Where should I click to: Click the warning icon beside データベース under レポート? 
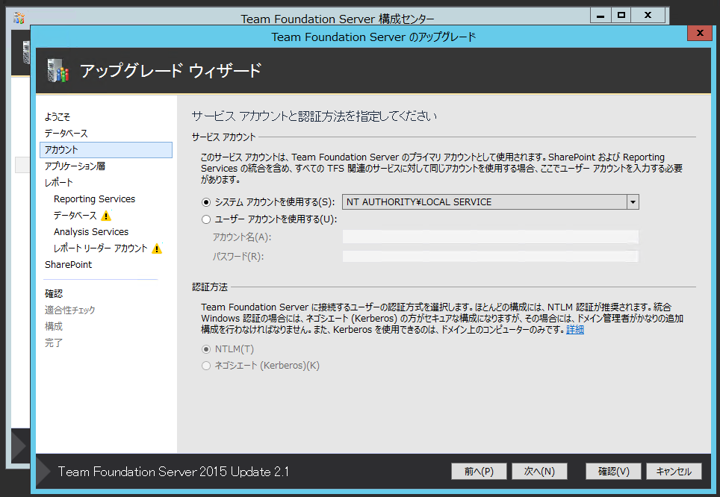pyautogui.click(x=106, y=215)
